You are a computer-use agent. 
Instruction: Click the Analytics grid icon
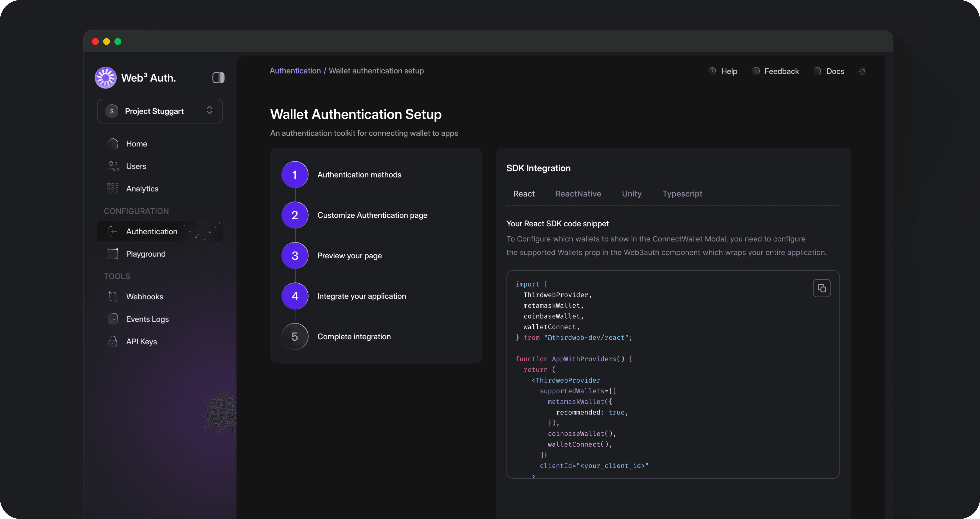coord(113,189)
